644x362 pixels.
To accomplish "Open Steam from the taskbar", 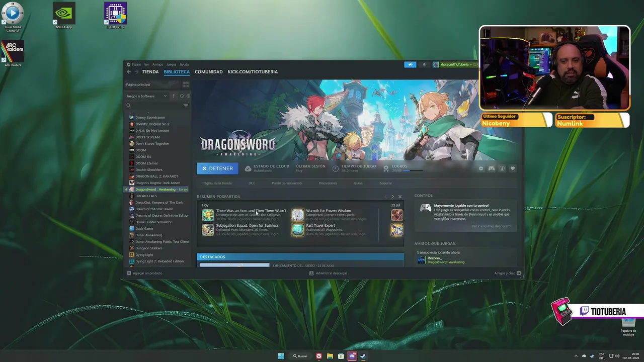I will pyautogui.click(x=363, y=356).
